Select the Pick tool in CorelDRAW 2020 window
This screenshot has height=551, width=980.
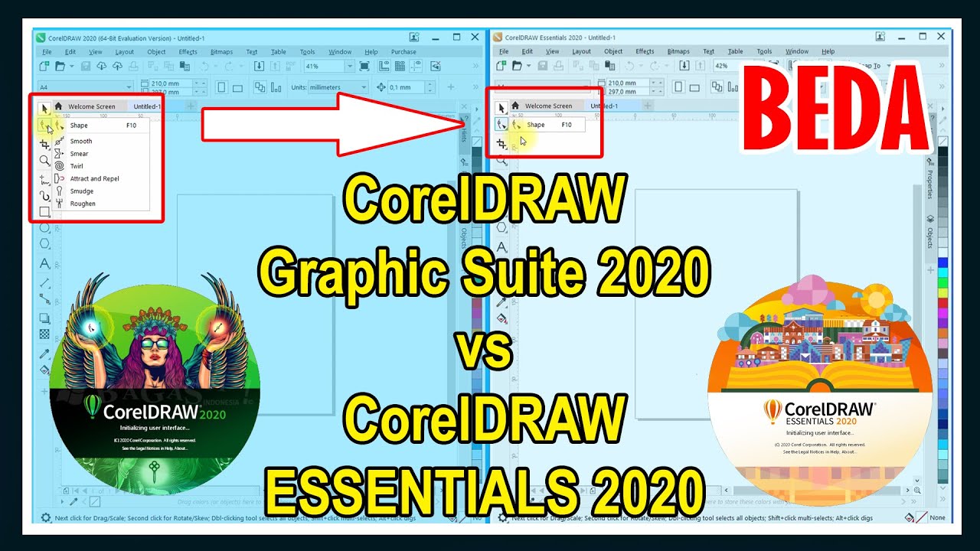pos(44,108)
